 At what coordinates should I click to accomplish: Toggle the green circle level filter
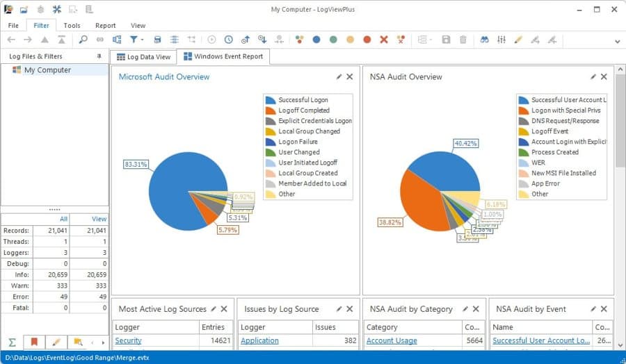[333, 40]
